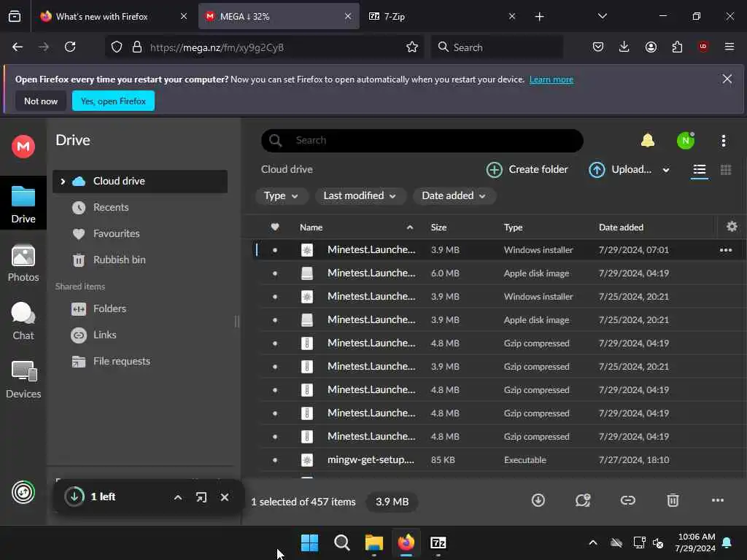The height and width of the screenshot is (560, 747).
Task: Click the MEGA search field
Action: pos(422,141)
